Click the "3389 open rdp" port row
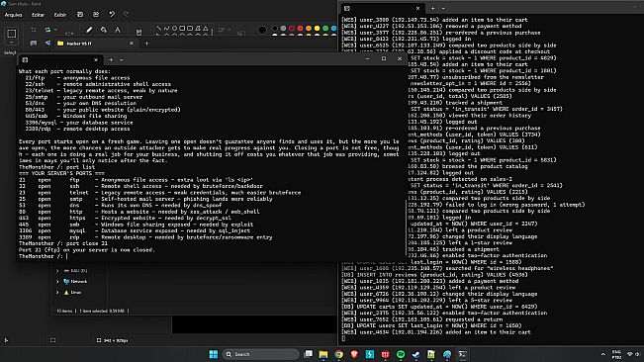 pos(145,237)
